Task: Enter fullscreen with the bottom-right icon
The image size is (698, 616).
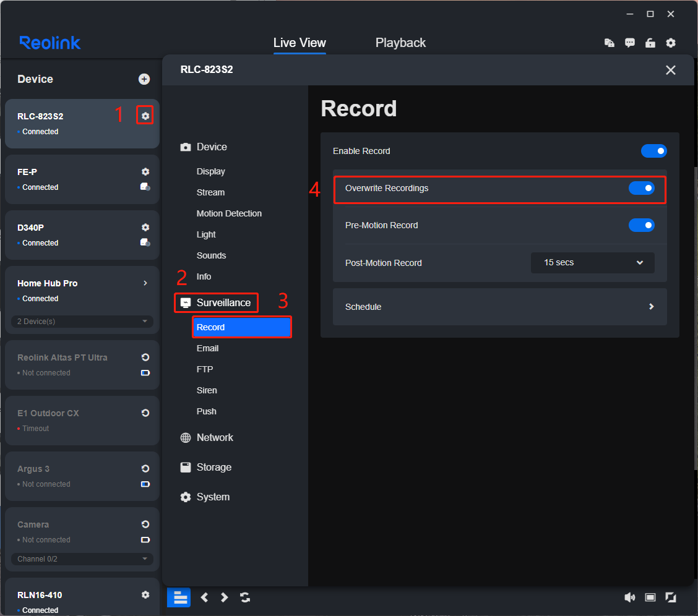Action: coord(670,597)
